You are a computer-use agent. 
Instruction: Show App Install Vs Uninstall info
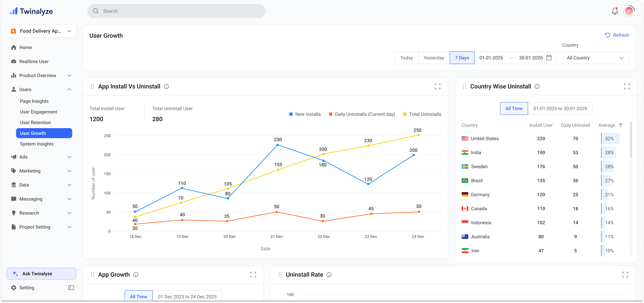(166, 86)
